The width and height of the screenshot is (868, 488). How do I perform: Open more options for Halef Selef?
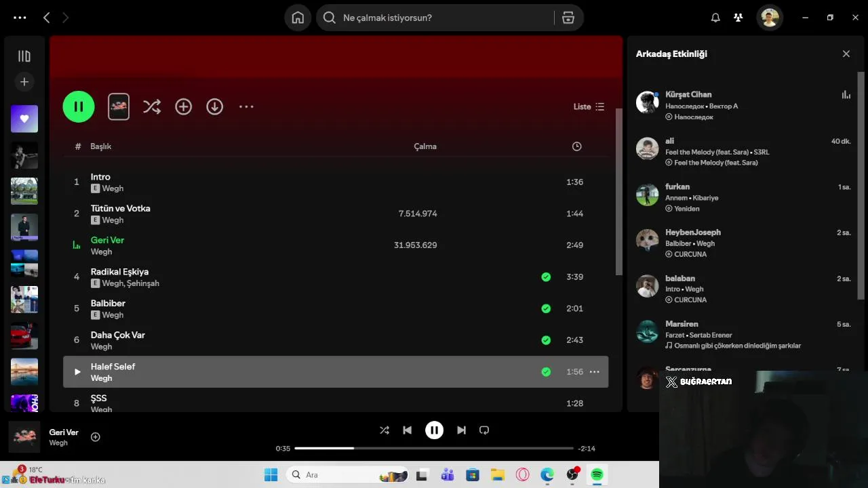(x=595, y=371)
